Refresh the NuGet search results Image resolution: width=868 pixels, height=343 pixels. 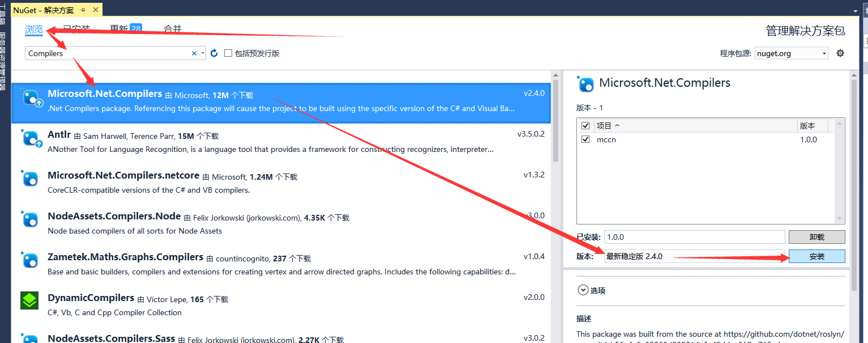[213, 52]
